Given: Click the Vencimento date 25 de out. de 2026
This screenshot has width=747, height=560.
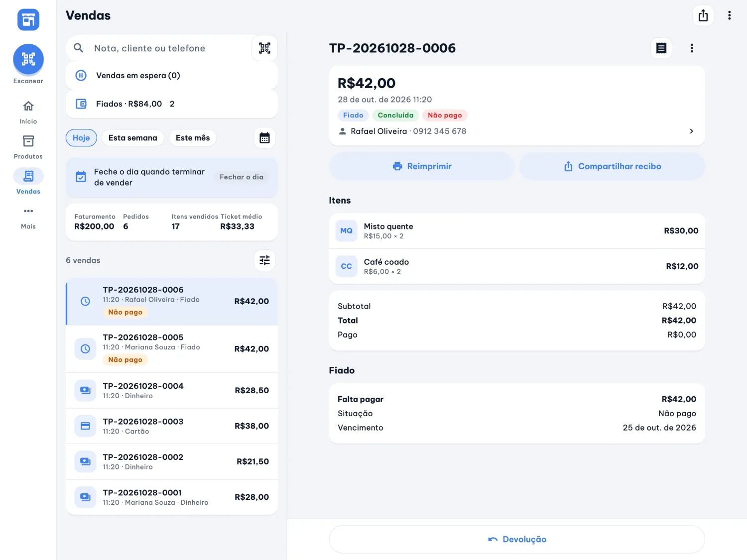Looking at the screenshot, I should click(x=659, y=428).
